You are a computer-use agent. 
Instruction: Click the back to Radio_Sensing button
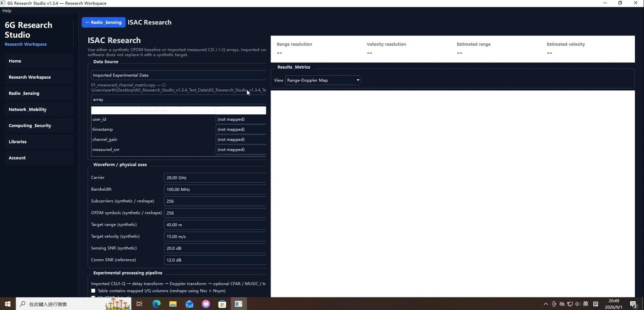coord(103,22)
